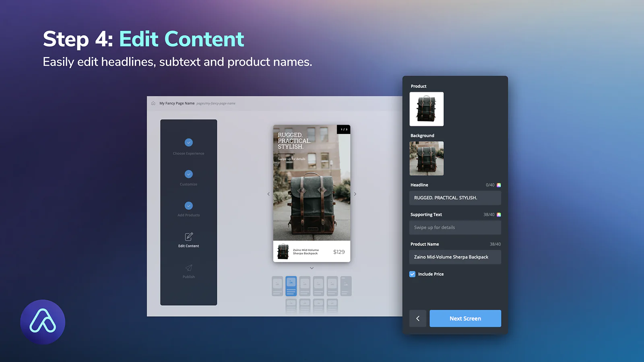Click the home icon in the breadcrumb
The width and height of the screenshot is (644, 362).
tap(153, 103)
